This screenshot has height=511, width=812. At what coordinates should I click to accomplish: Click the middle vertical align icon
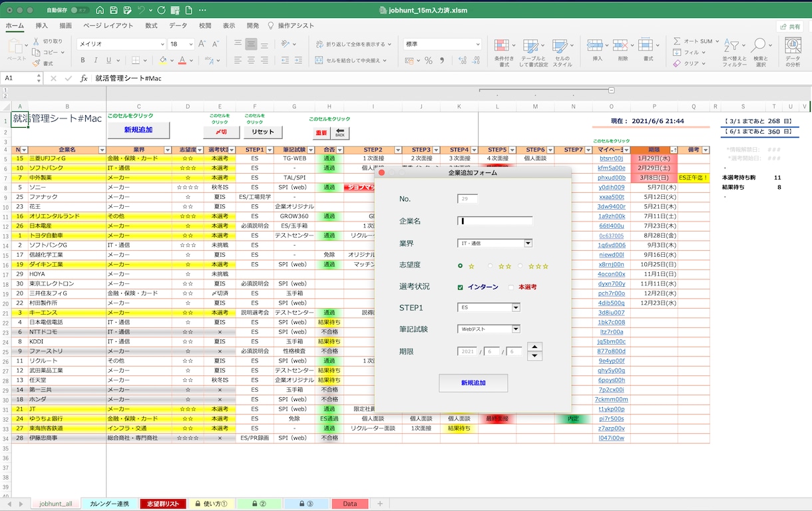pyautogui.click(x=251, y=44)
